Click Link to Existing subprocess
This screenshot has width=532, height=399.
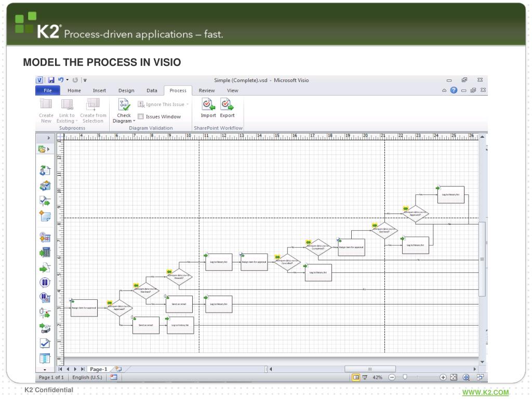[67, 111]
